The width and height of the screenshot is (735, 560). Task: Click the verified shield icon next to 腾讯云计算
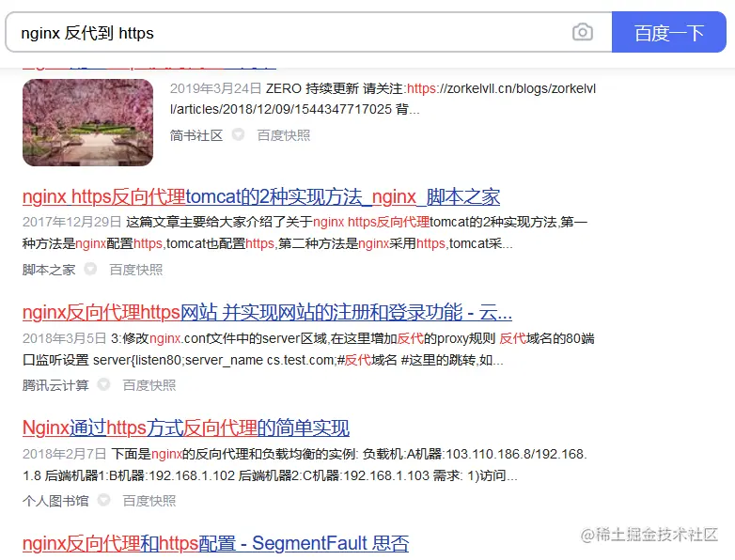point(103,384)
